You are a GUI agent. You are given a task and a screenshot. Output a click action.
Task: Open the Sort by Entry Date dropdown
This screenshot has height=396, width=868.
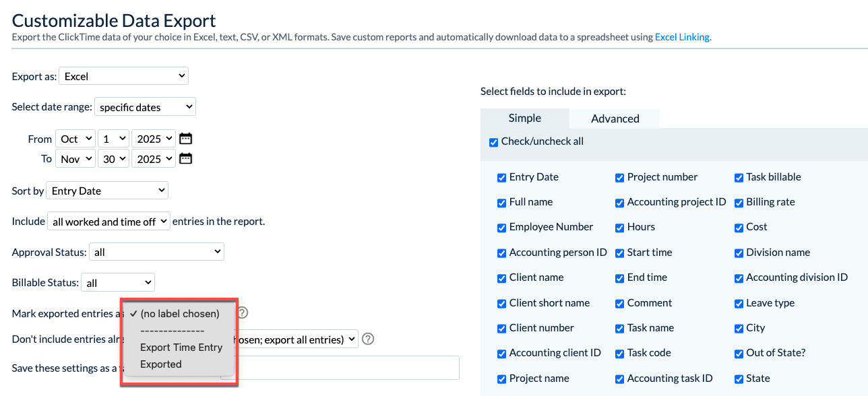click(107, 191)
